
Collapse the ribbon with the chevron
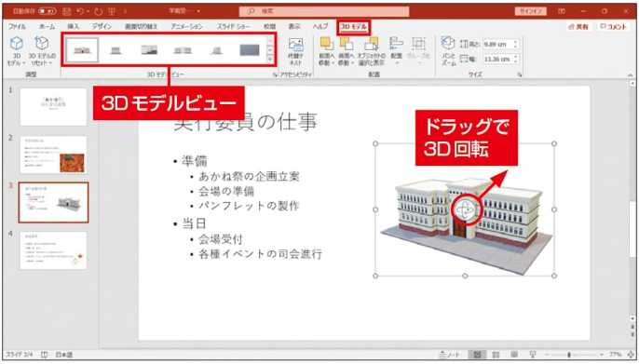tap(631, 74)
